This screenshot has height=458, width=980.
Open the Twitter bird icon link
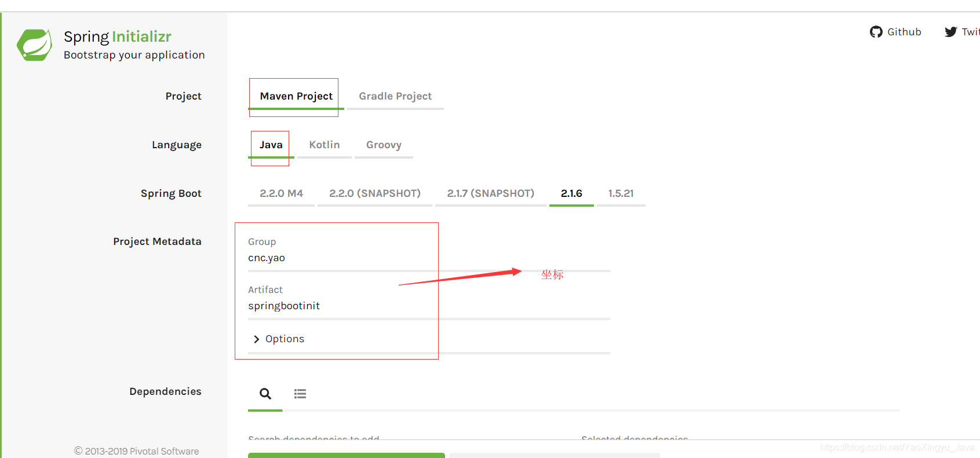click(x=950, y=32)
